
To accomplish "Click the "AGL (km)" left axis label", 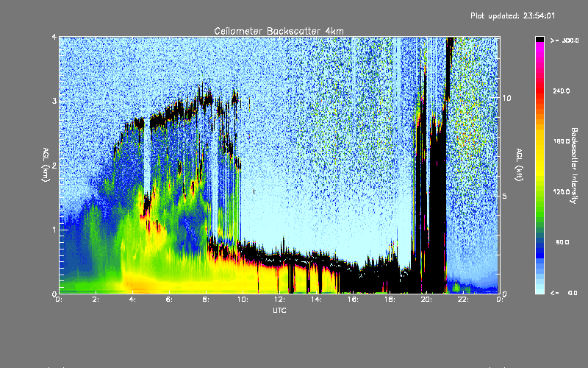I will tap(46, 164).
